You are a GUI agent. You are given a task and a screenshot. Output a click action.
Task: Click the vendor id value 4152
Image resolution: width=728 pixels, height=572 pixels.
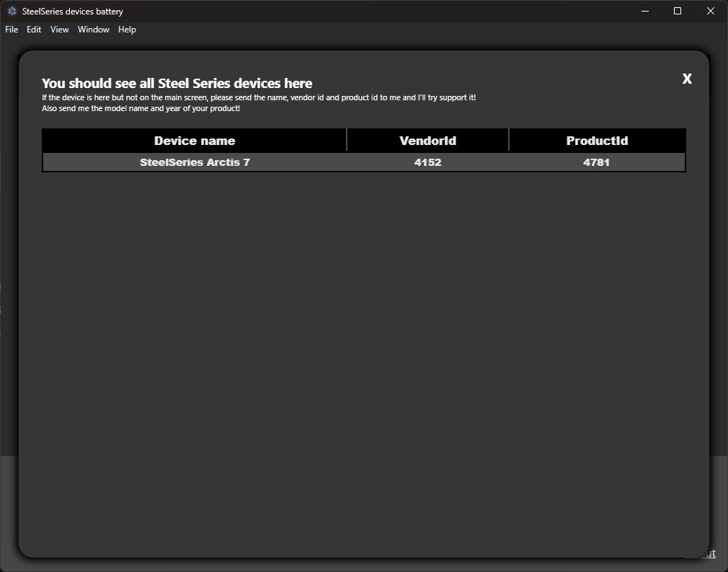427,162
